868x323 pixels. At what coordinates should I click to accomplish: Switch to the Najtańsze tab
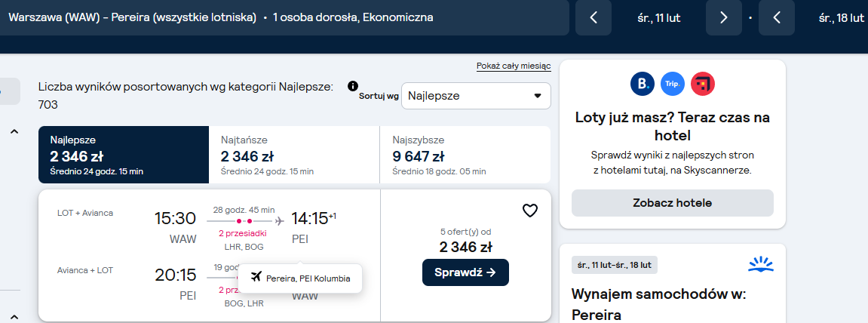tap(295, 155)
